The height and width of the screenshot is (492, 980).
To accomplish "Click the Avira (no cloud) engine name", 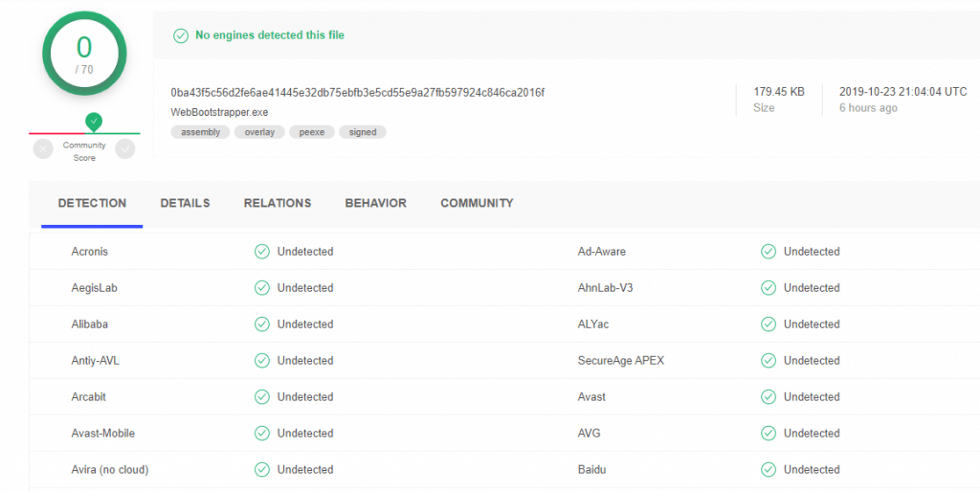I will [110, 469].
